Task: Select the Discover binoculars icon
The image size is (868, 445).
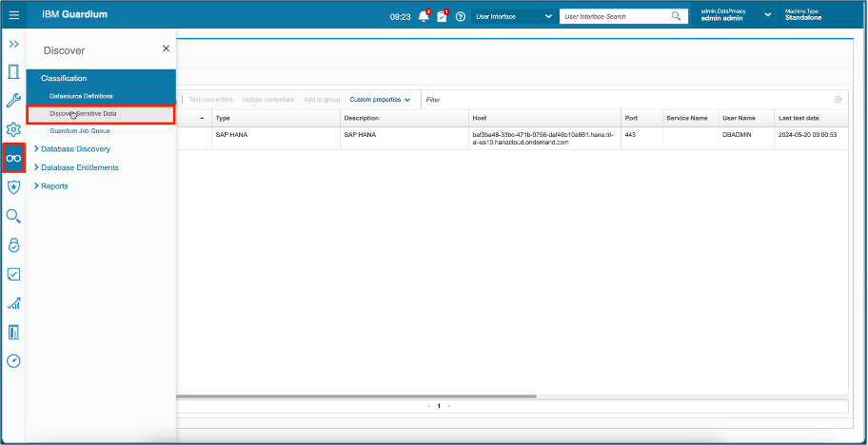Action: pyautogui.click(x=14, y=159)
